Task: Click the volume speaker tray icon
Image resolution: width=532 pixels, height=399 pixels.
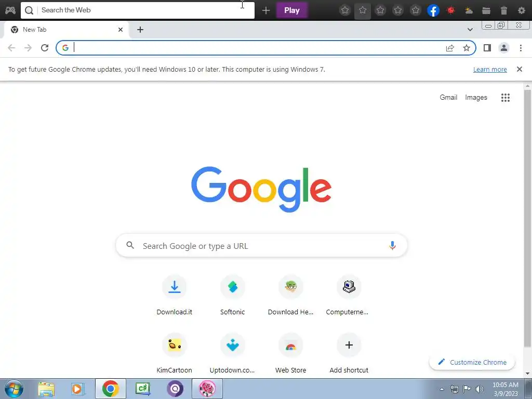Action: 480,389
